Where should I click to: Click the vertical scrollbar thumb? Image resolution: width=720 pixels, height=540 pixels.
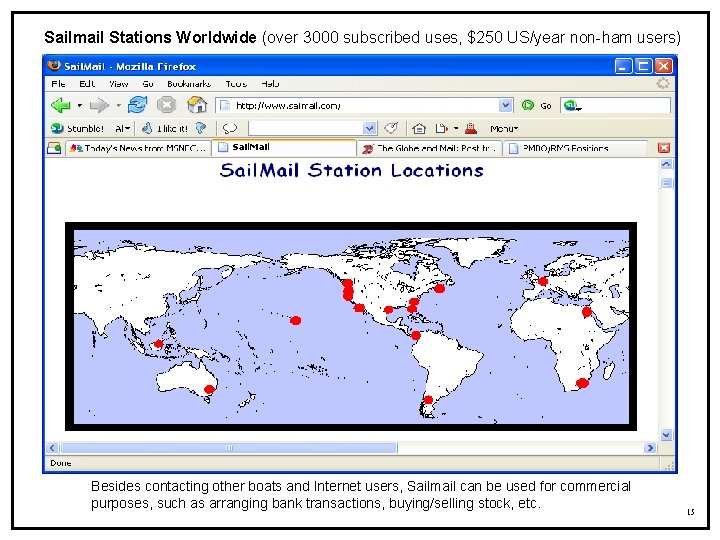pos(666,184)
